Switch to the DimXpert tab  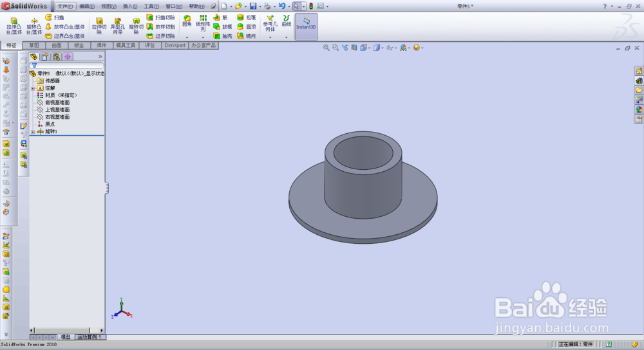[x=175, y=45]
